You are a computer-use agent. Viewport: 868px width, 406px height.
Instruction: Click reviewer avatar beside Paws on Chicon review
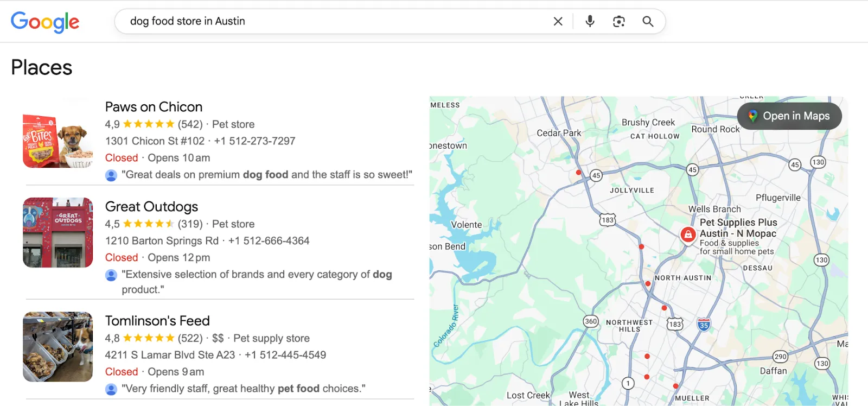coord(111,175)
